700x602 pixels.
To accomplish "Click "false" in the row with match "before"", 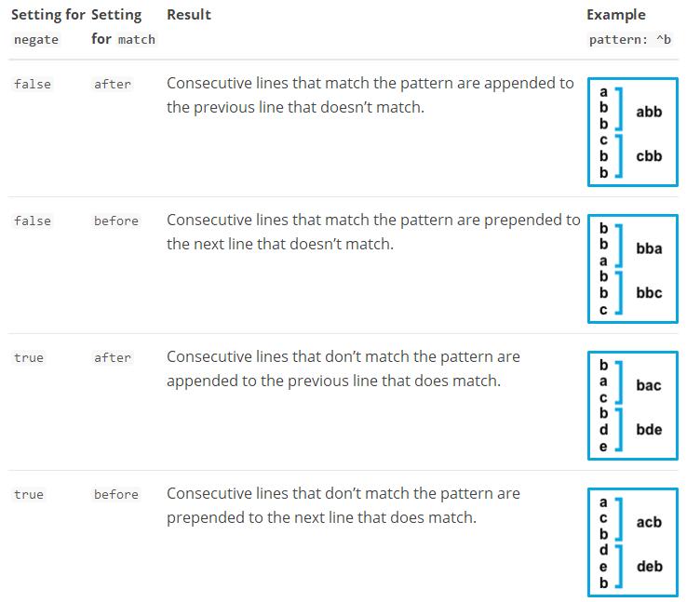I will click(x=33, y=221).
